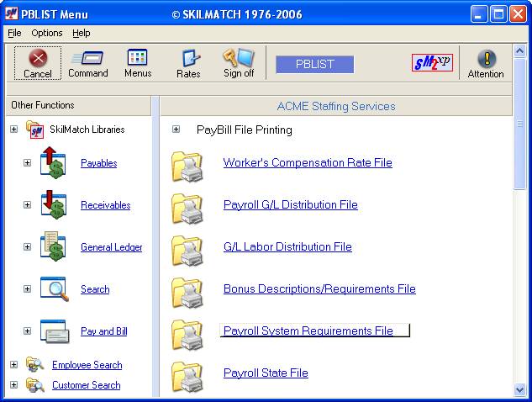Expand the Receivables tree node

(27, 204)
